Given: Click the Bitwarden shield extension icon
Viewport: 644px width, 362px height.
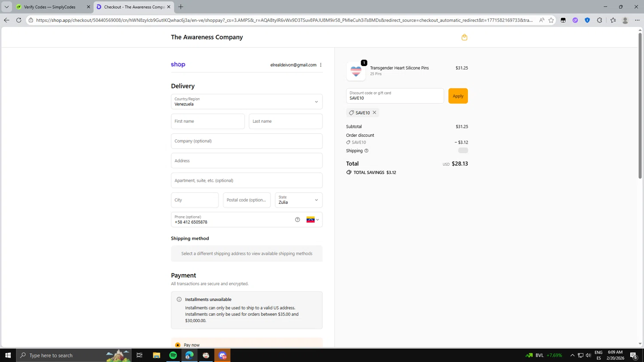Looking at the screenshot, I should click(x=587, y=20).
